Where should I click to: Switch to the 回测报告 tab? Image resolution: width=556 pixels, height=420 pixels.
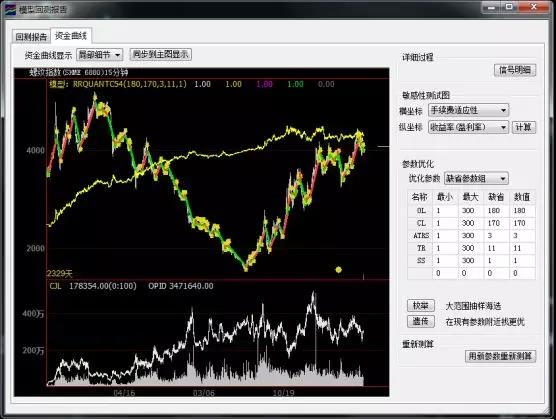point(31,37)
